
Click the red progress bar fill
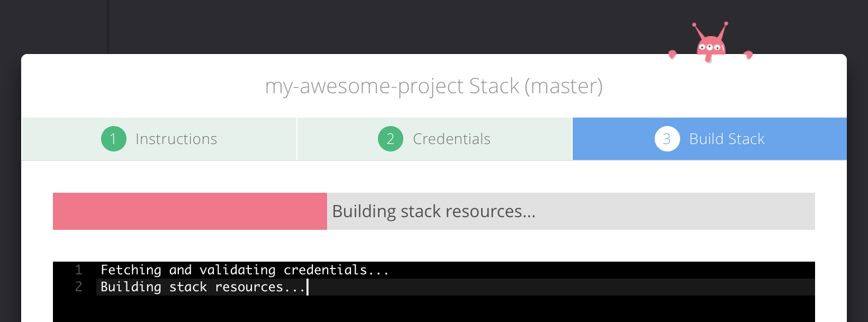(x=189, y=211)
